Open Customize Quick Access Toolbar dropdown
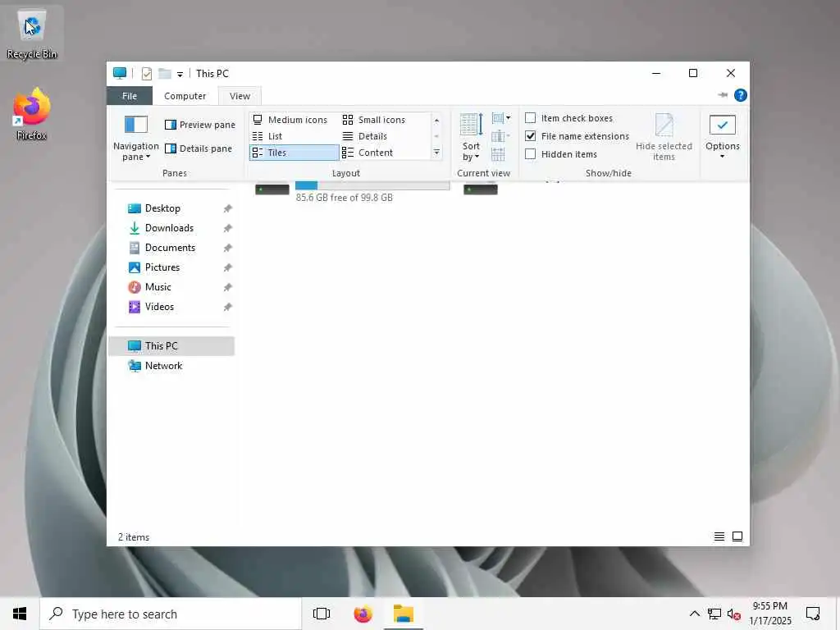This screenshot has width=840, height=630. pos(180,74)
